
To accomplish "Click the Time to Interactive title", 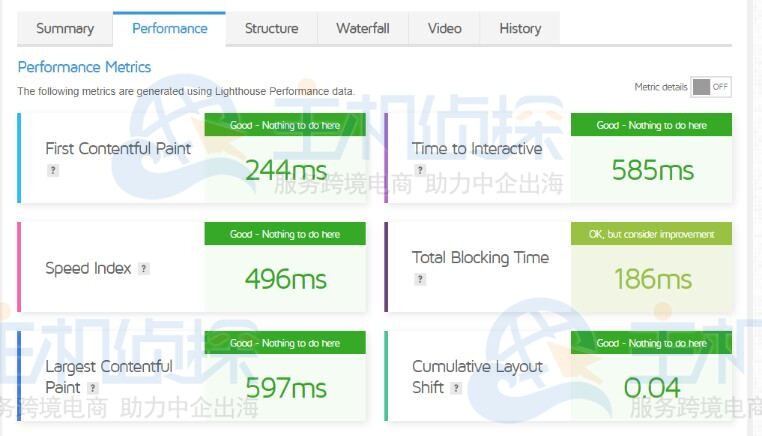I will [x=477, y=149].
